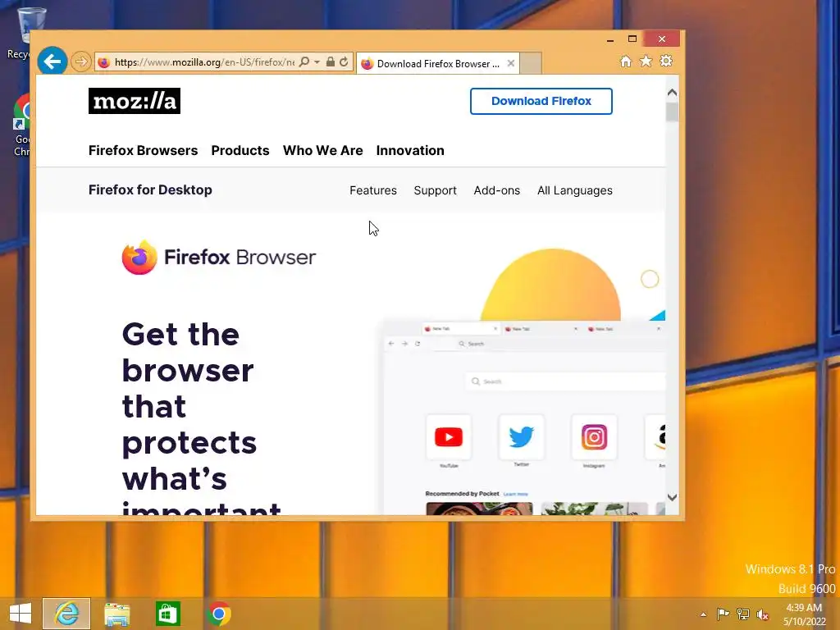Click the scroll down arrow of the page
Screen dimensions: 840x630
673,498
